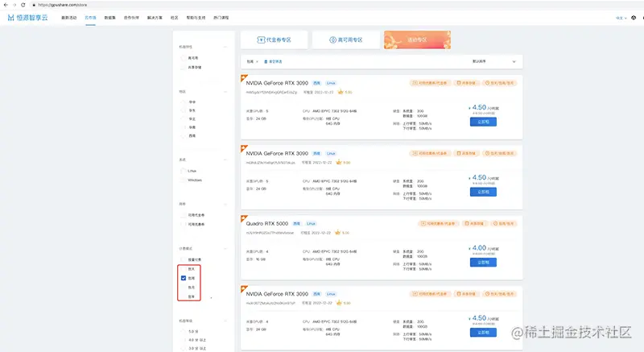Click the Quadro RTX 5000 card title

pyautogui.click(x=267, y=223)
